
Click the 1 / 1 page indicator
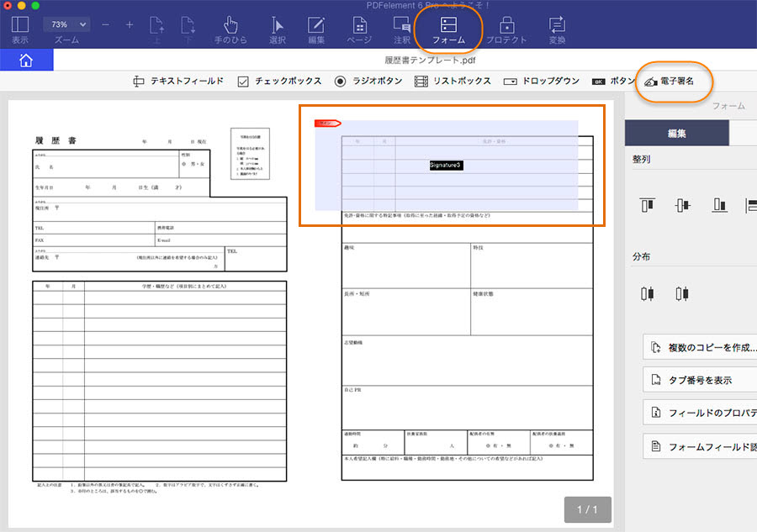point(588,509)
